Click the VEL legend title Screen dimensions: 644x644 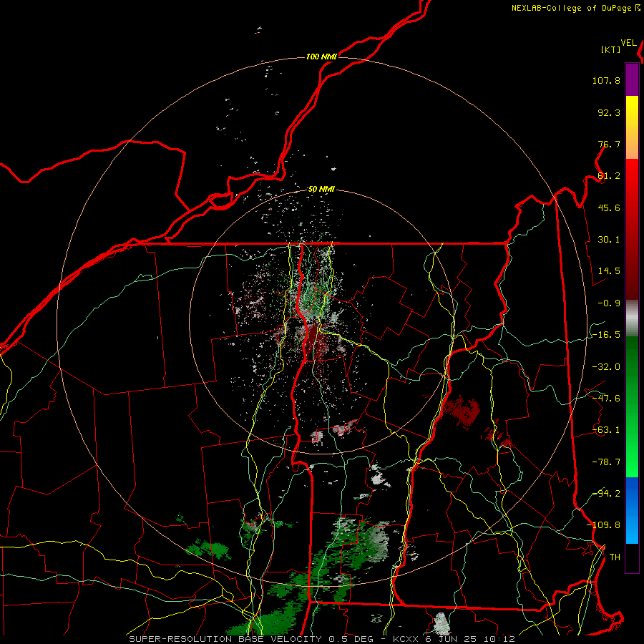click(x=629, y=43)
